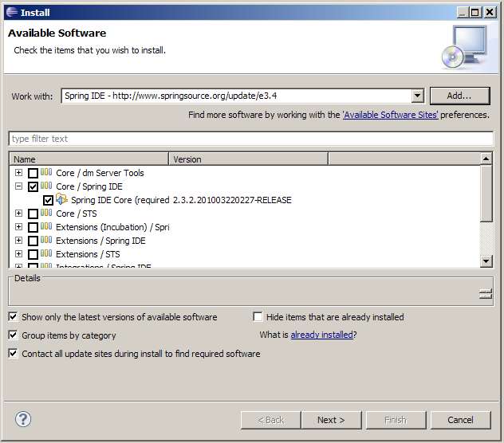Click the Version column header
Screen dimensions: 504x443
click(x=248, y=159)
